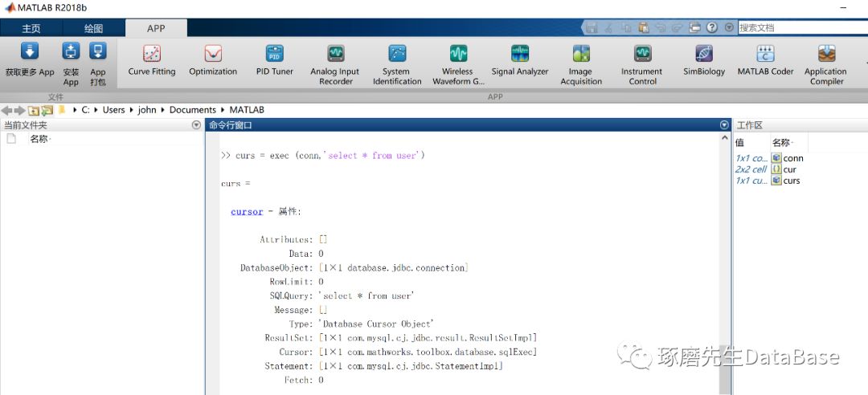Select the APP ribbon tab

(156, 28)
